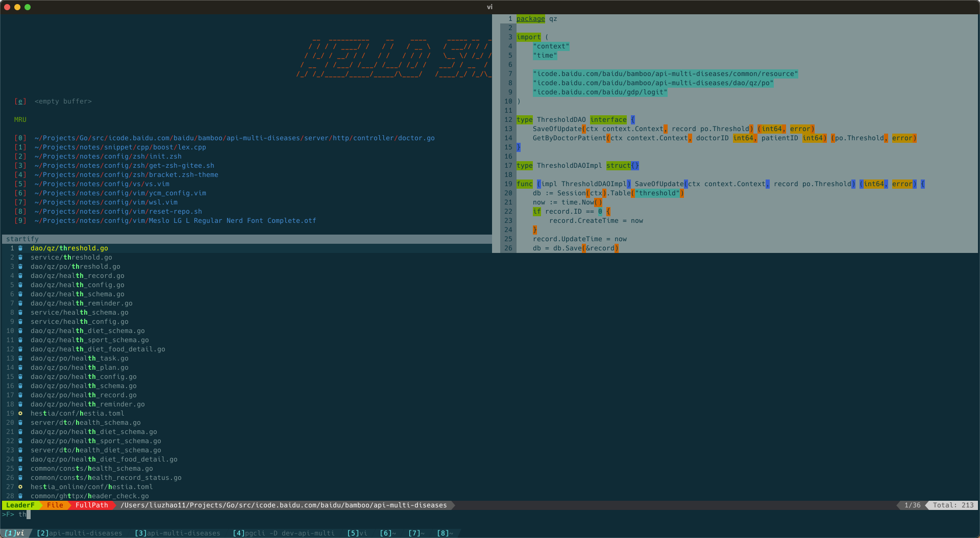Click the Total: 213 indicator
Screen dimensions: 980x538
click(x=953, y=505)
